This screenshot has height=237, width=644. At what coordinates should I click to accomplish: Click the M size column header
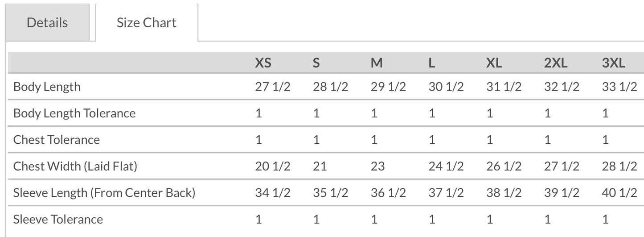point(377,63)
